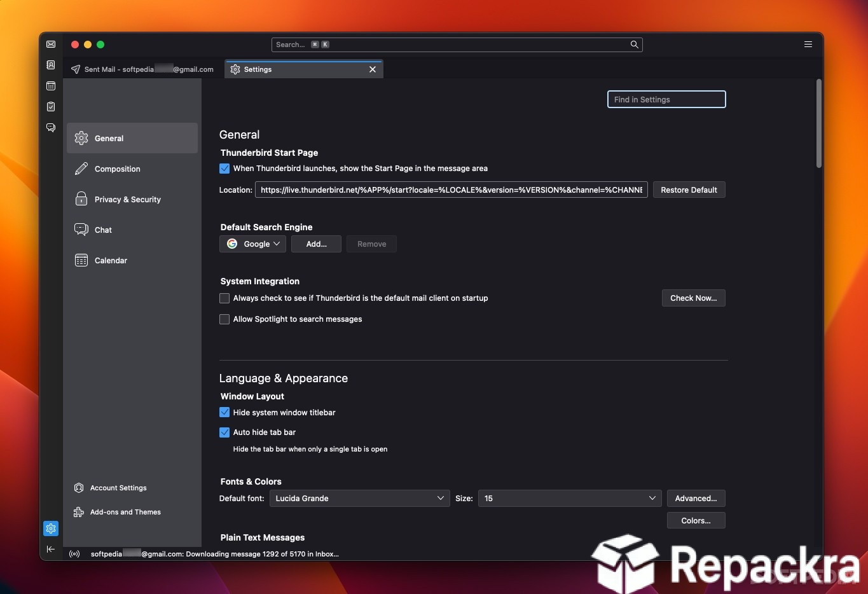The image size is (868, 594).
Task: Open Advanced... font settings
Action: (x=696, y=499)
